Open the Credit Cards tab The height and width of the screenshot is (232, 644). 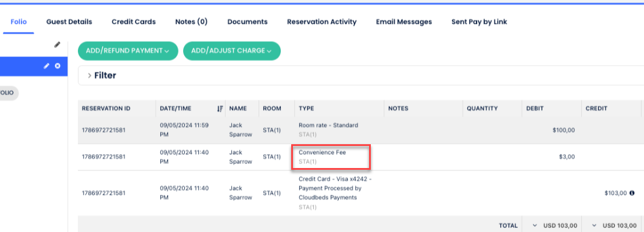click(134, 22)
